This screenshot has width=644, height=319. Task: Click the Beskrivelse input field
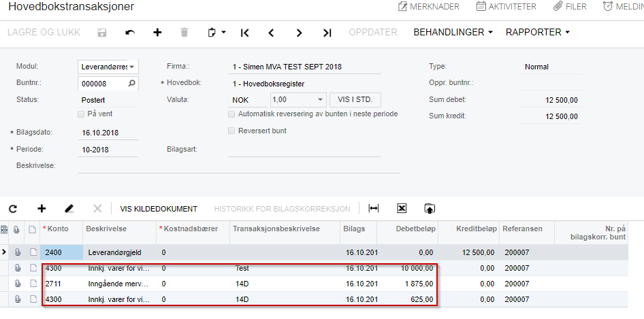tap(239, 166)
